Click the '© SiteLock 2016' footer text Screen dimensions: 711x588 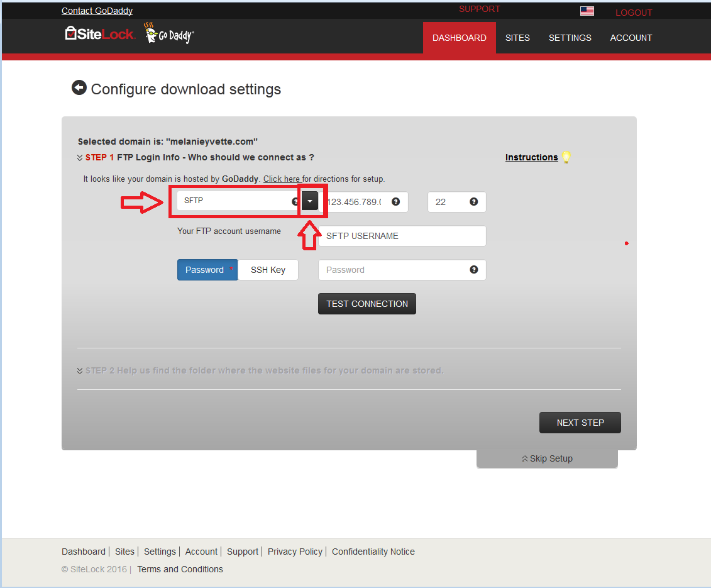(x=94, y=569)
